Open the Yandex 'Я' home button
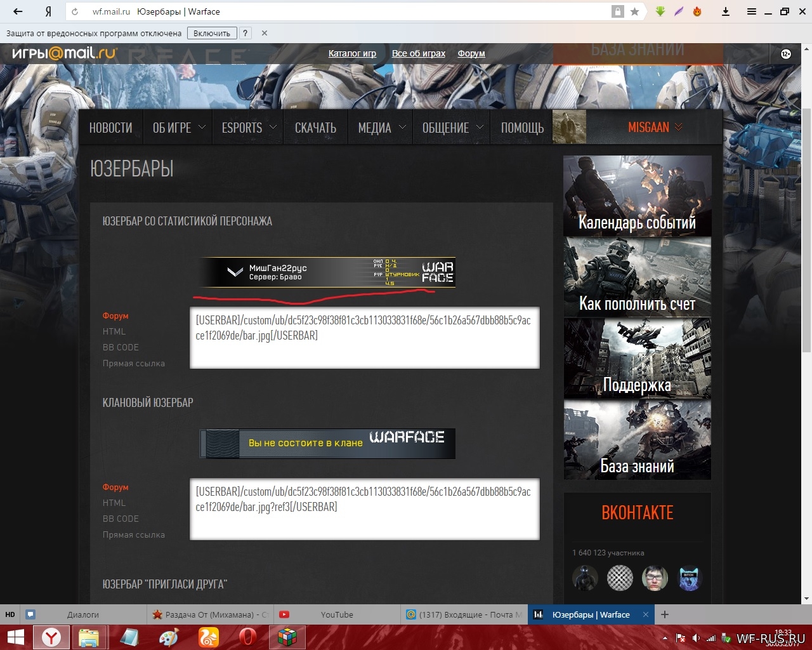This screenshot has height=650, width=812. [x=48, y=11]
